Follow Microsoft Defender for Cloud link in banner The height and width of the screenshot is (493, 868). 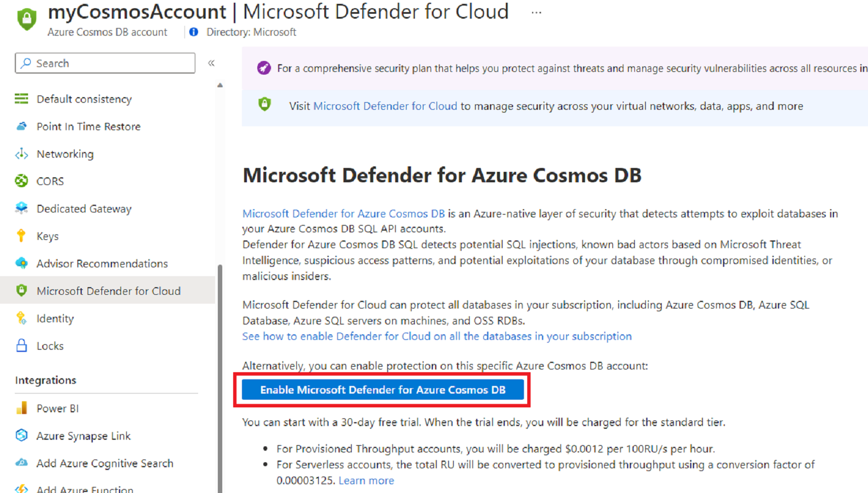click(385, 106)
